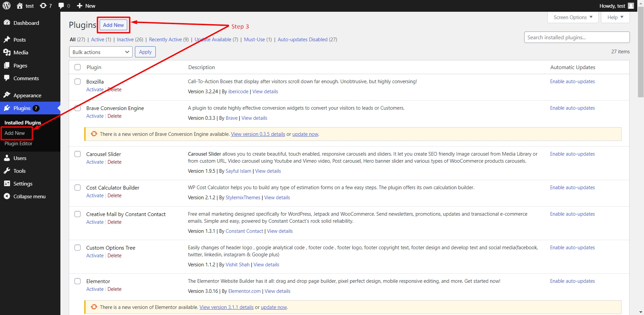
Task: Click the Add New button beside Plugins title
Action: pyautogui.click(x=113, y=25)
